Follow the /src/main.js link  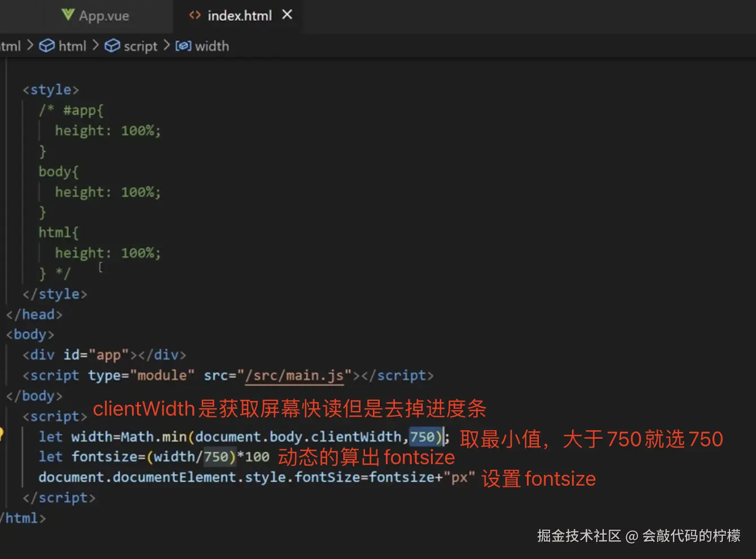click(295, 375)
